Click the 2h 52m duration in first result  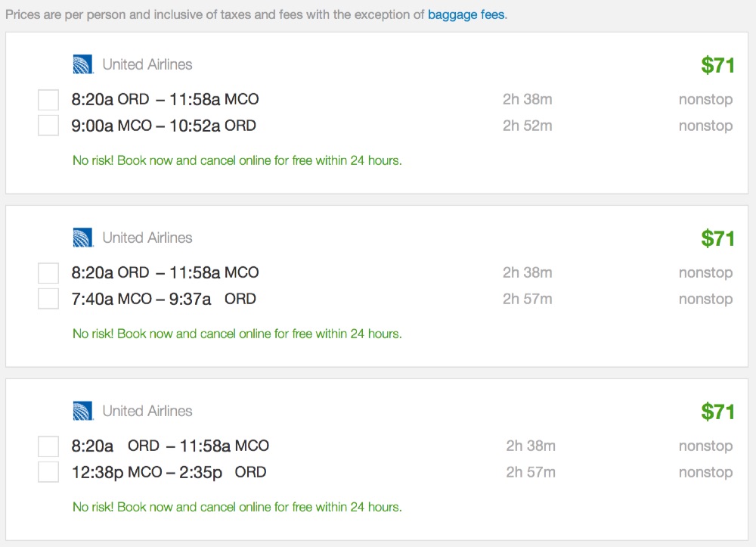tap(527, 126)
